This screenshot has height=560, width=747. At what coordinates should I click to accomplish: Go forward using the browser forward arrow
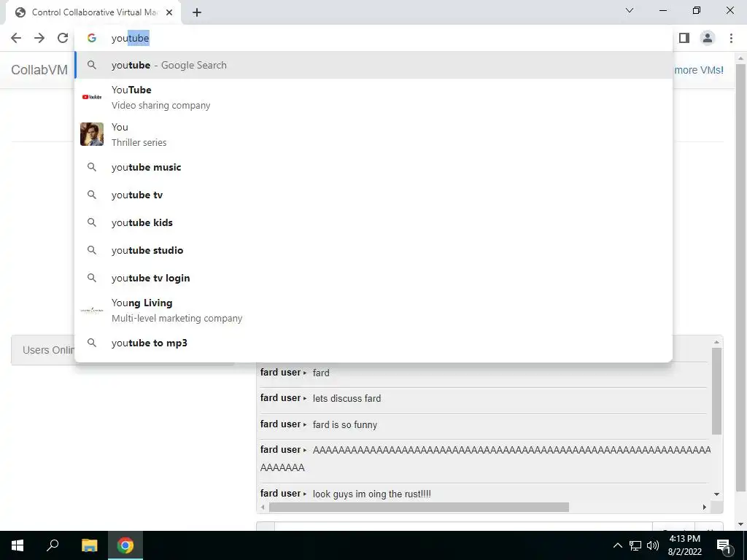[x=39, y=38]
